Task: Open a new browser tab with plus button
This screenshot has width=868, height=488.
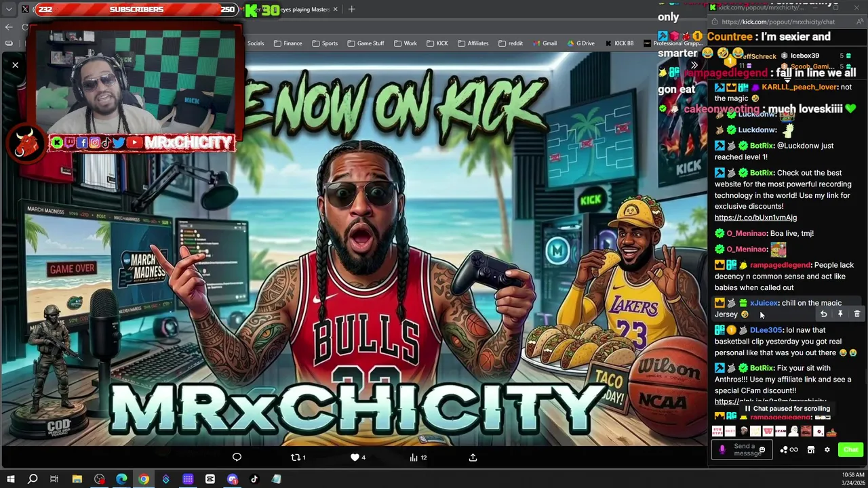Action: tap(352, 9)
